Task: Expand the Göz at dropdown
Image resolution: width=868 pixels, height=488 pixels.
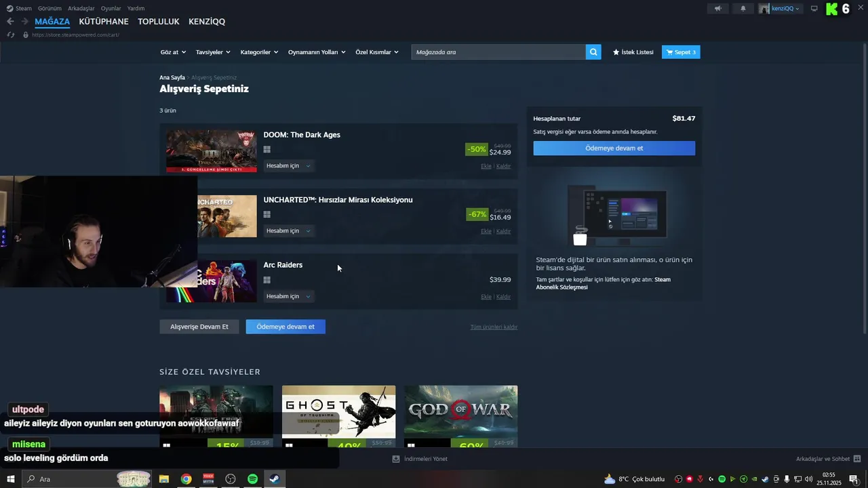Action: (x=173, y=52)
